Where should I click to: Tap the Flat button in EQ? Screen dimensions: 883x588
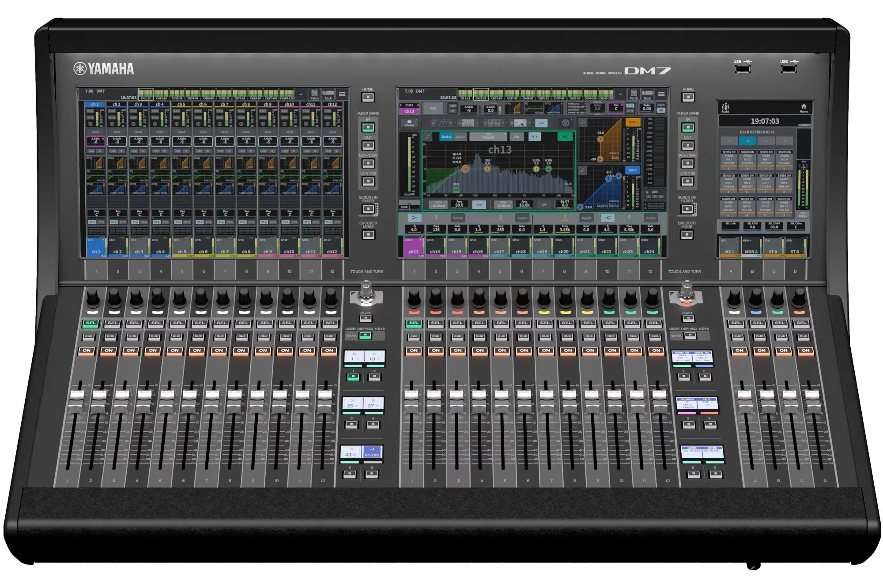coord(517,137)
